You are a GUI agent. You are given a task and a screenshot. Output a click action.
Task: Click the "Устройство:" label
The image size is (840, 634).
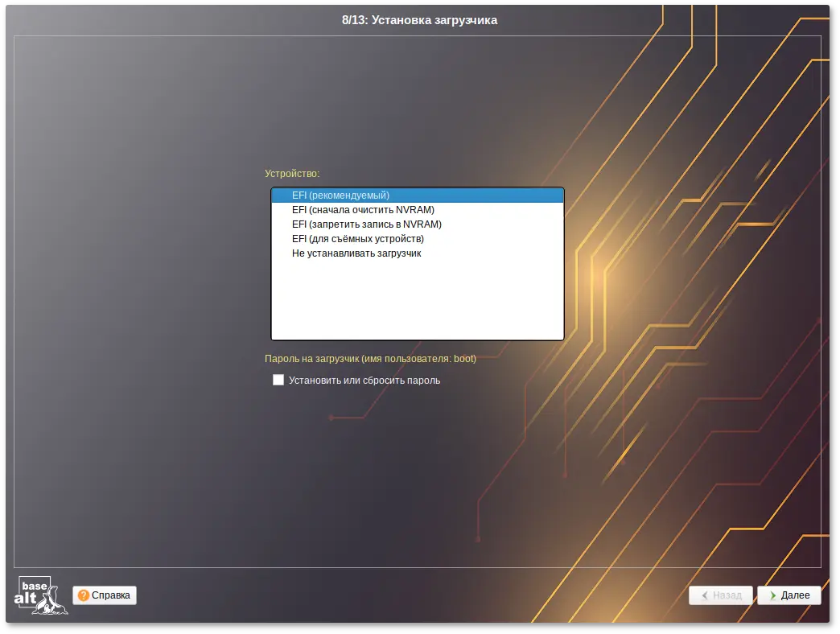[x=292, y=173]
